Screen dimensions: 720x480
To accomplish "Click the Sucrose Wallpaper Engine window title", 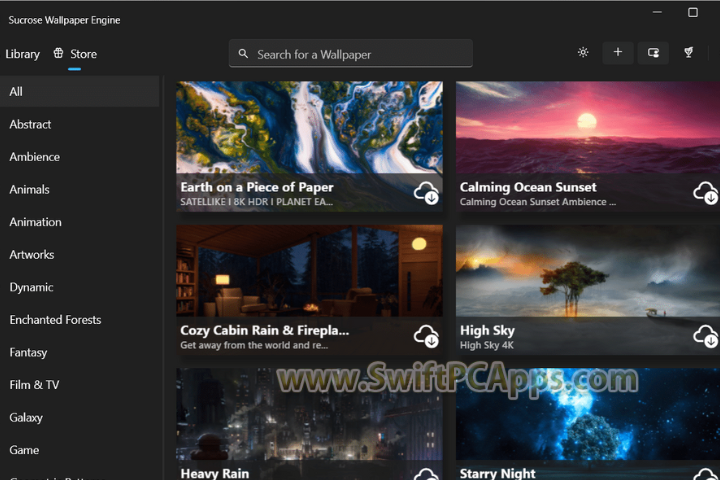I will pyautogui.click(x=64, y=20).
